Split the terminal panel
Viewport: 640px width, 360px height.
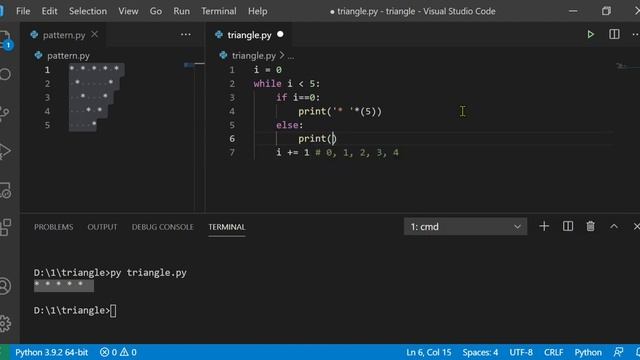tap(567, 226)
